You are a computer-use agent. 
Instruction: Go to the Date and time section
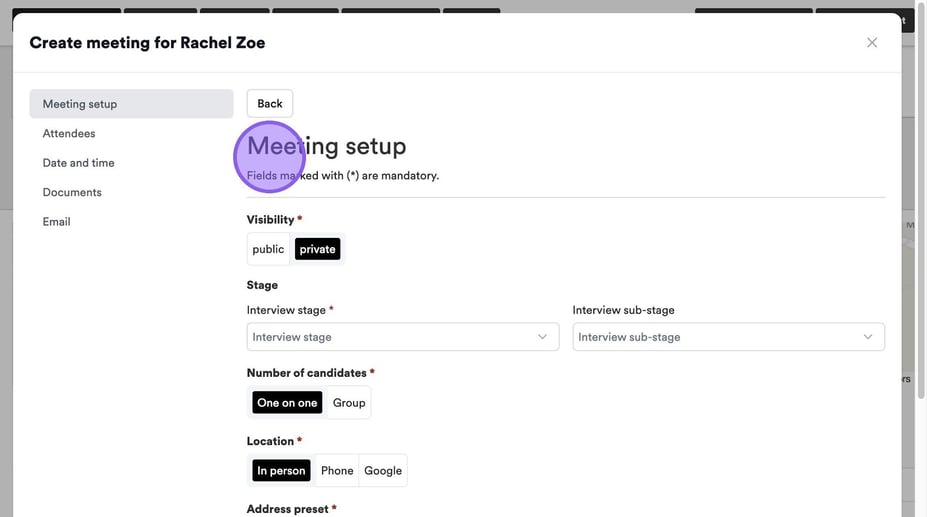click(78, 163)
